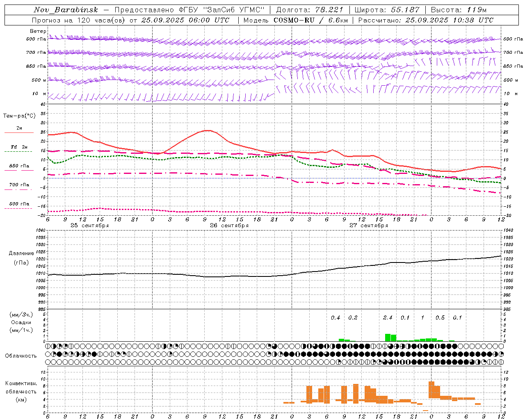Screen dimensions: 525x420
Task: Click the 'Модель COSMO-RU / 6.6км' label
Action: coord(296,20)
